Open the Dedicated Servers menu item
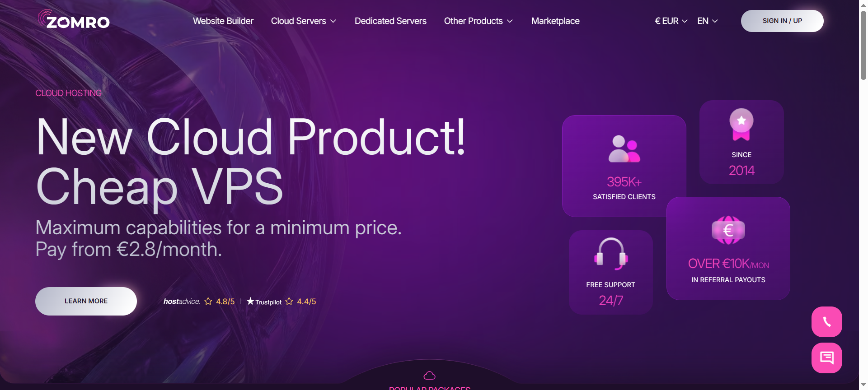868x390 pixels. coord(390,21)
